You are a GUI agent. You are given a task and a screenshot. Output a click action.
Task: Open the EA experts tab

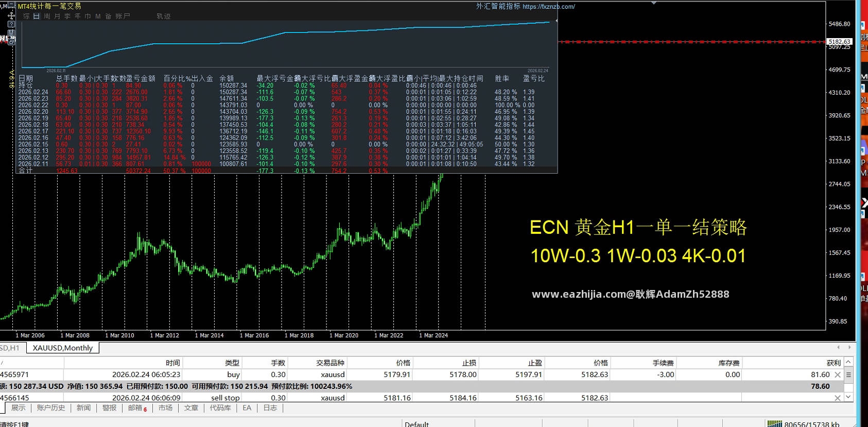coord(247,408)
